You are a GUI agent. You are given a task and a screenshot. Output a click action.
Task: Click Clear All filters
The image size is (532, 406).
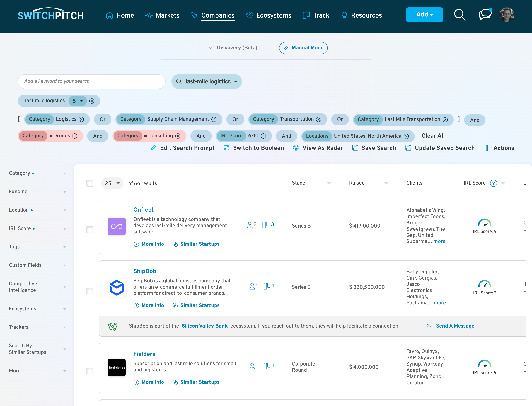(x=433, y=136)
